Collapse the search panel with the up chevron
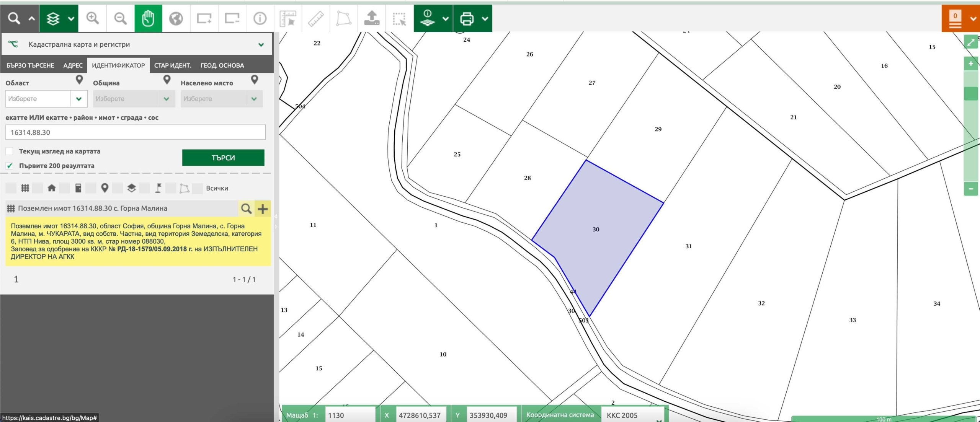The image size is (980, 422). 32,18
